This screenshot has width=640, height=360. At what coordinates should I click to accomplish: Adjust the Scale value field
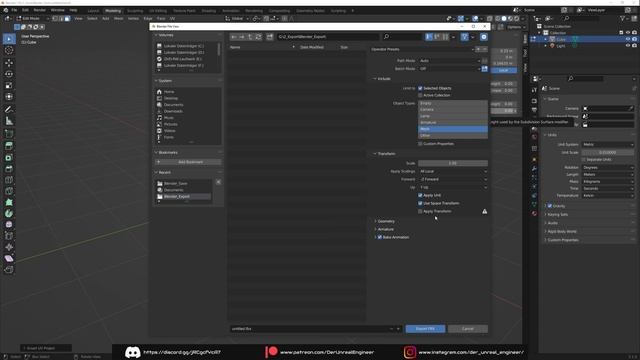click(453, 163)
